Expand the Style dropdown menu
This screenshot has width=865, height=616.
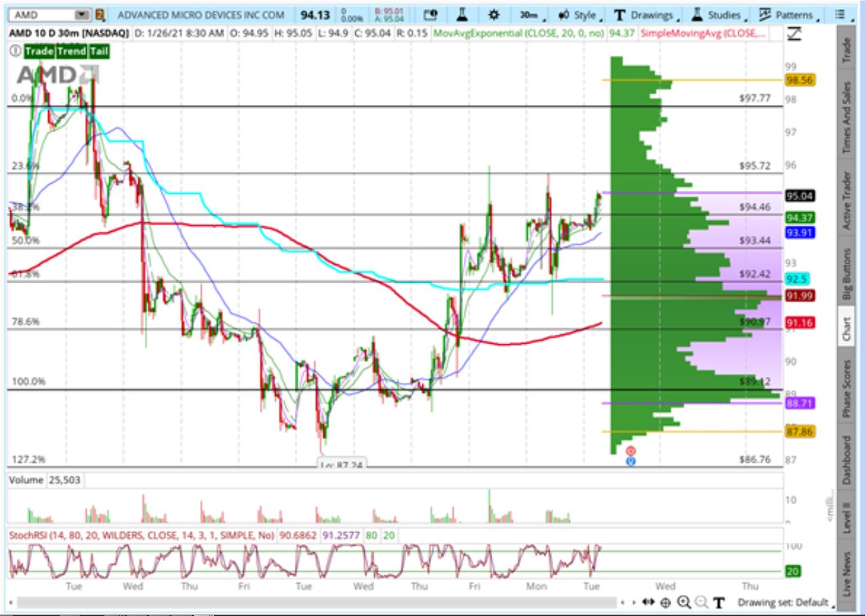[580, 15]
